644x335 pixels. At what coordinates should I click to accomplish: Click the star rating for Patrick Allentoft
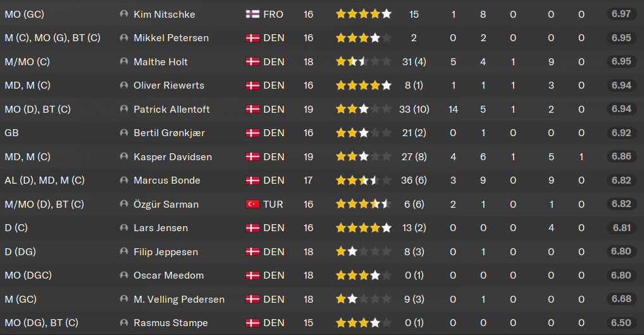click(x=364, y=110)
